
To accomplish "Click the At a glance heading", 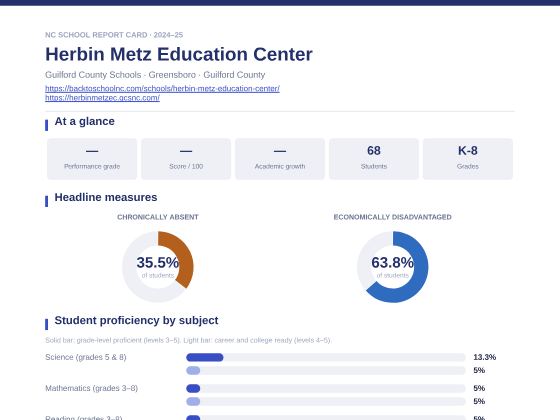I will pyautogui.click(x=84, y=121).
